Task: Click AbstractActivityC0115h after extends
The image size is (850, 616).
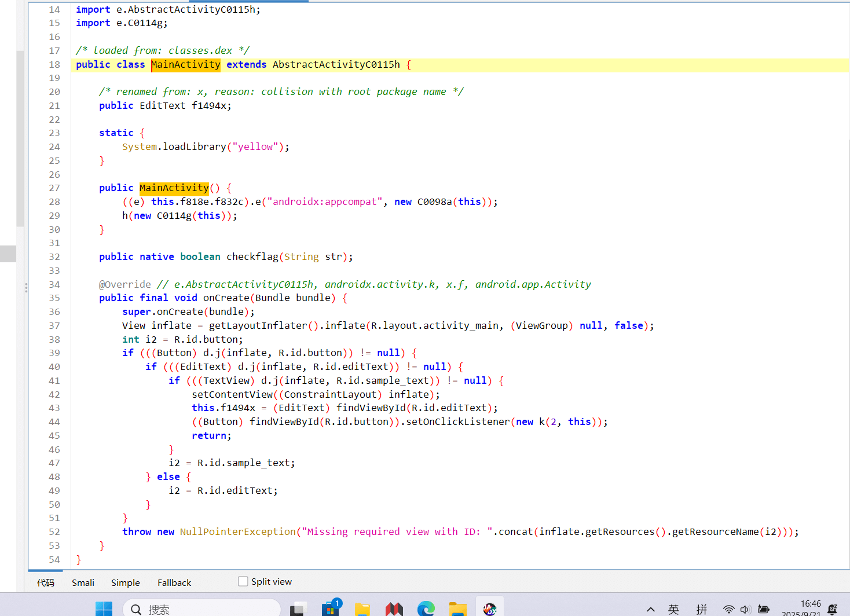Action: tap(336, 64)
